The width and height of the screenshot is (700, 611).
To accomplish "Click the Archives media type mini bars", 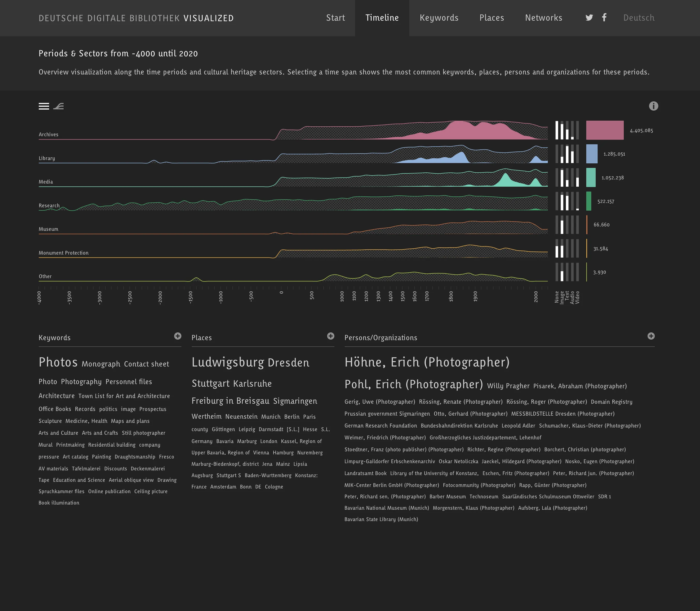I will [x=567, y=130].
